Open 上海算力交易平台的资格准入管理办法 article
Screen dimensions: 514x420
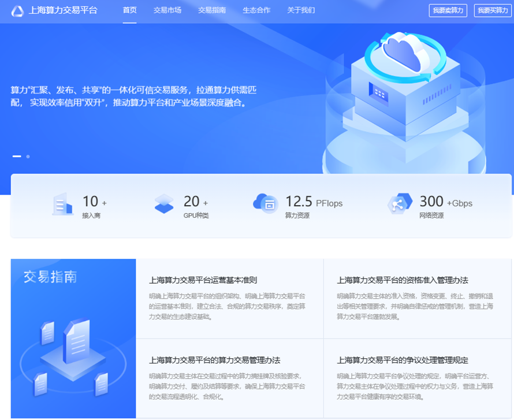coord(403,280)
